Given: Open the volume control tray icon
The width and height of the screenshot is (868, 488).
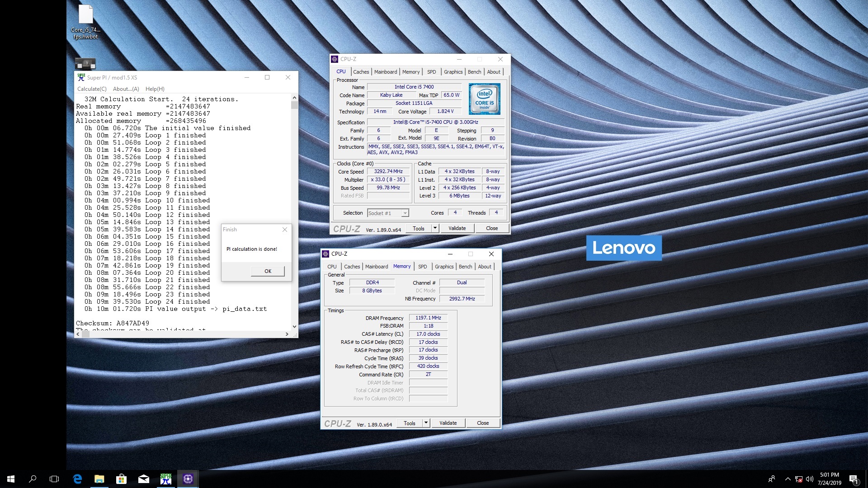Looking at the screenshot, I should pyautogui.click(x=809, y=479).
